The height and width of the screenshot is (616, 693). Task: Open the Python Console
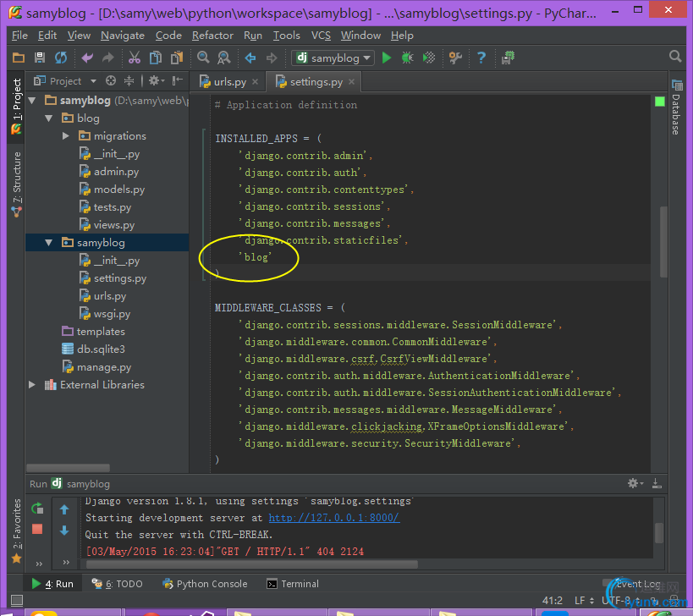point(205,584)
